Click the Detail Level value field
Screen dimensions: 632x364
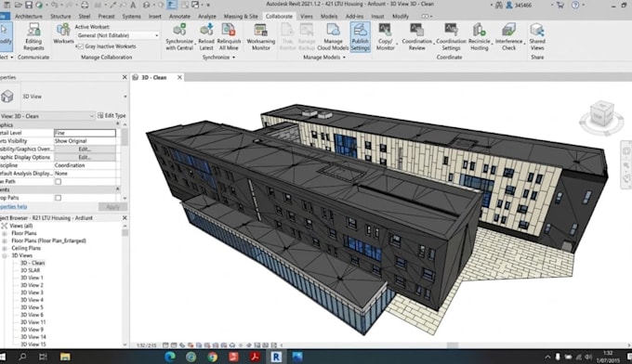(x=85, y=133)
